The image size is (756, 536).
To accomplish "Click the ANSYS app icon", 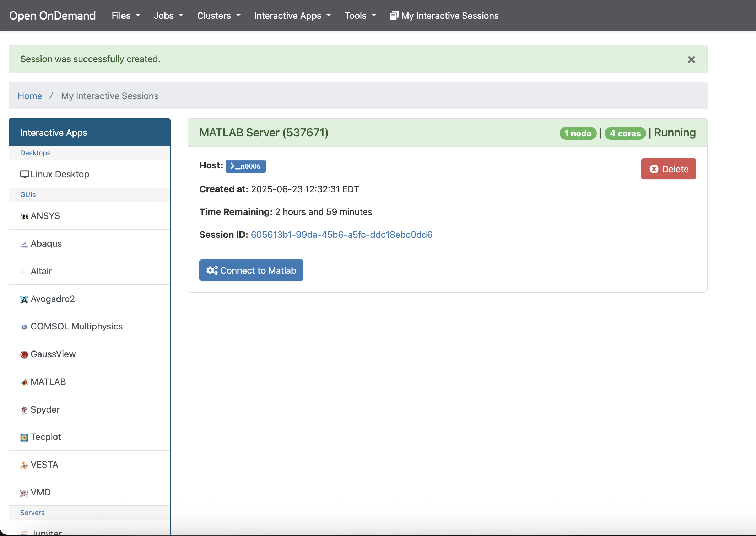I will (x=24, y=216).
